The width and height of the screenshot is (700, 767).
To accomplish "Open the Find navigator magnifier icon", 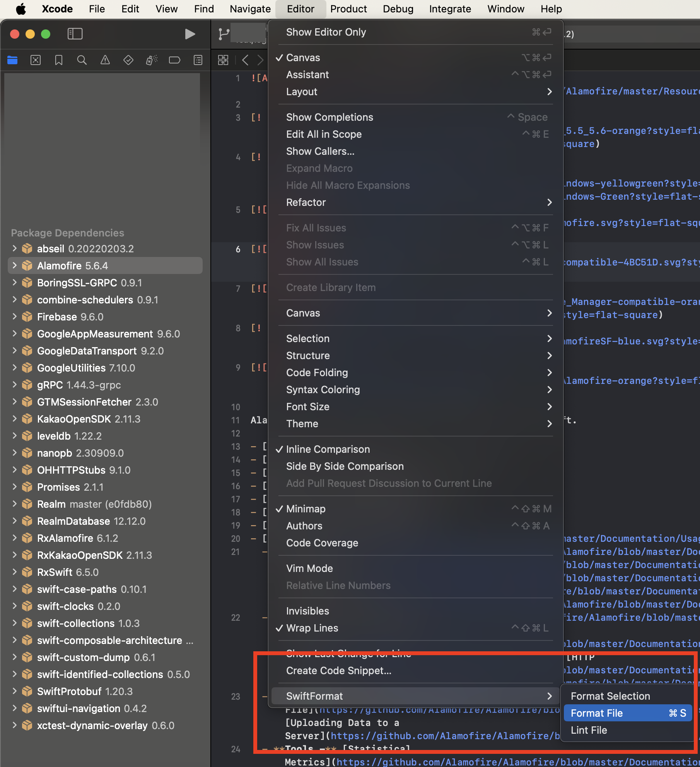I will coord(82,60).
